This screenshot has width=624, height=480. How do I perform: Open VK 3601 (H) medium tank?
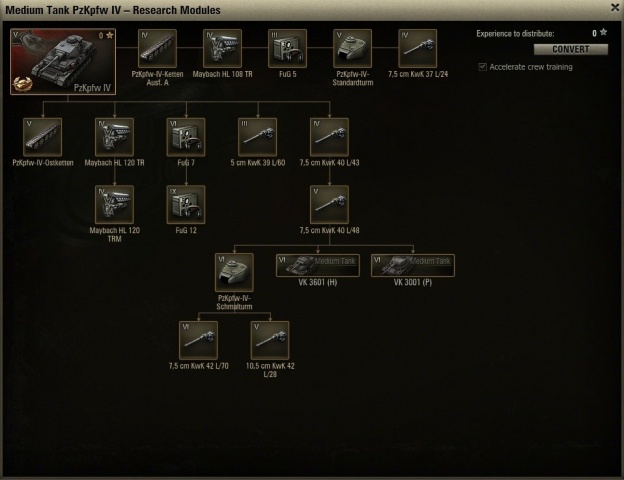318,265
